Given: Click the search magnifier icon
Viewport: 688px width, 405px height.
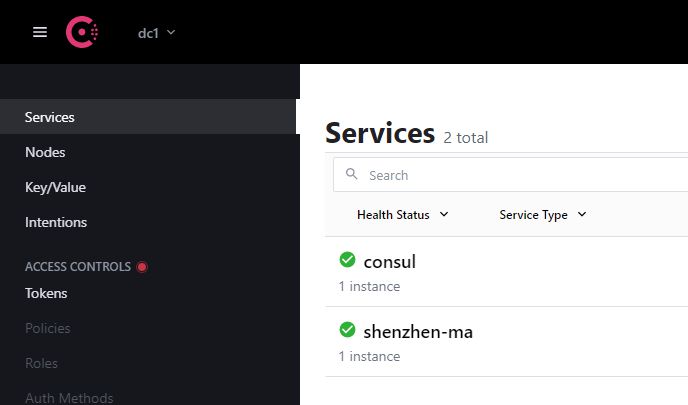Looking at the screenshot, I should pos(351,174).
